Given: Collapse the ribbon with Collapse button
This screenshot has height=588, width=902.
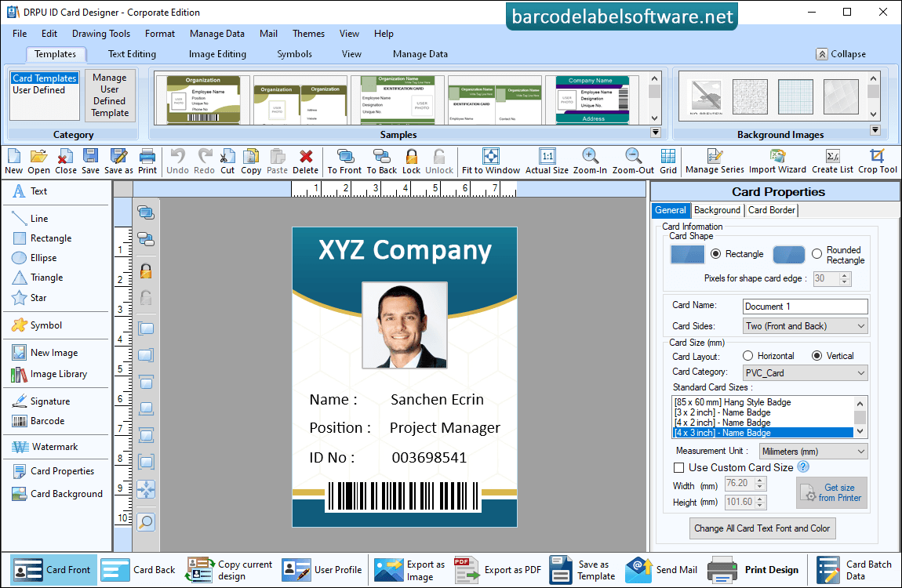Looking at the screenshot, I should (x=841, y=54).
